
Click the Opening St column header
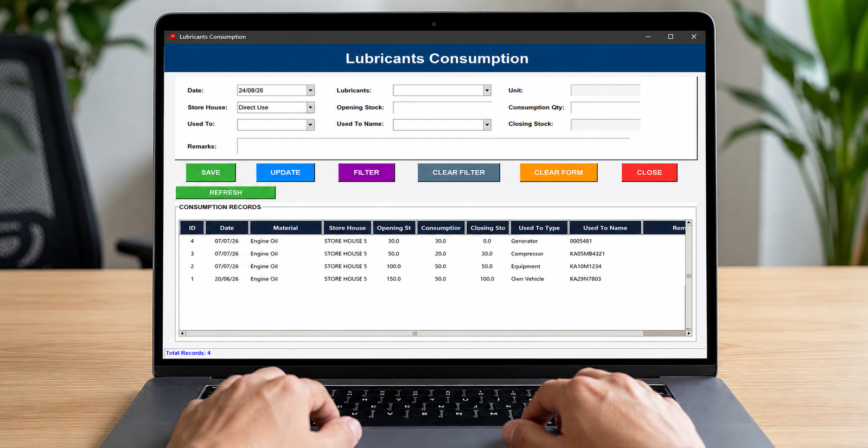point(394,228)
